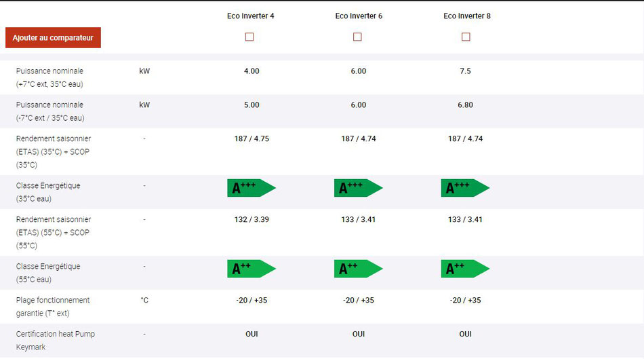Click the 133 / 3.41 value under Eco Inverter 6
The width and height of the screenshot is (644, 359).
tap(358, 220)
